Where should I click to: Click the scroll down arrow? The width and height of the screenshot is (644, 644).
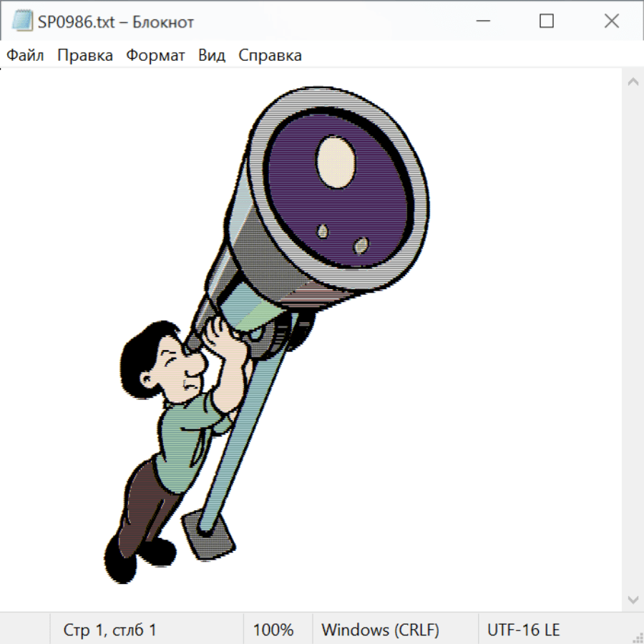[633, 599]
